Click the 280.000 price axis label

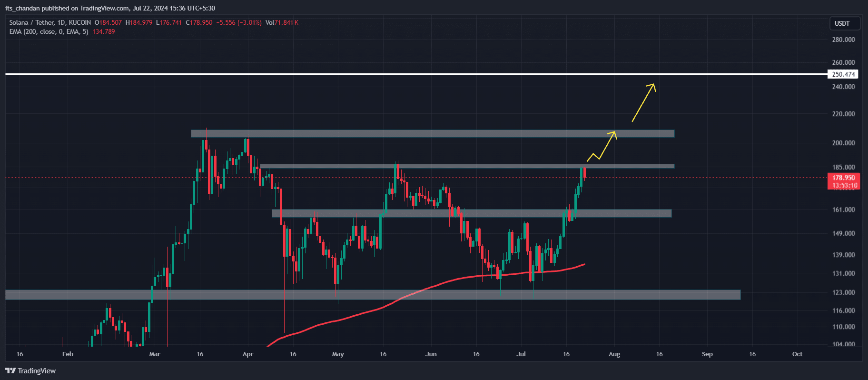843,40
